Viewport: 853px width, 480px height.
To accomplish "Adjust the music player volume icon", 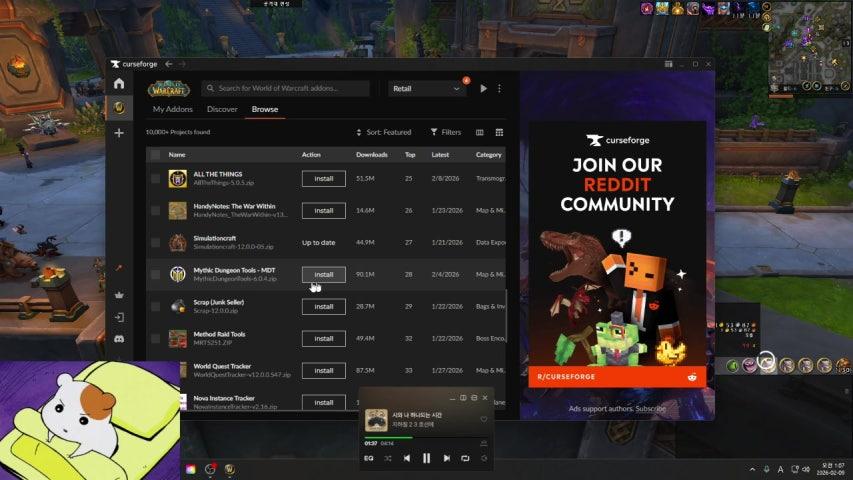I will point(484,458).
